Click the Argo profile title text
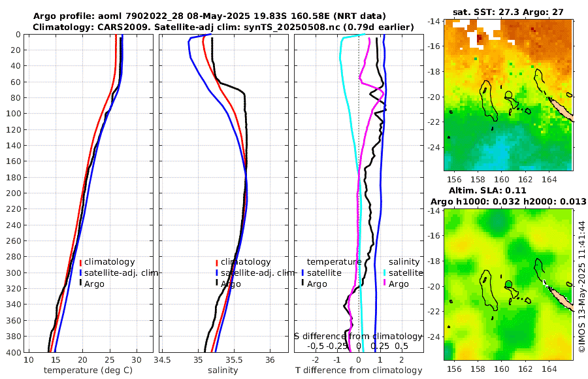588x379 pixels. click(209, 16)
